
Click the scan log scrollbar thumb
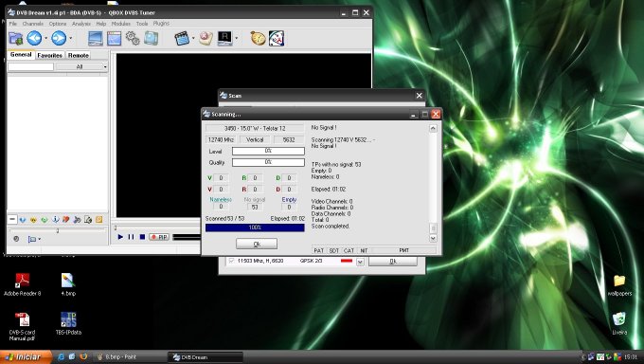433,227
